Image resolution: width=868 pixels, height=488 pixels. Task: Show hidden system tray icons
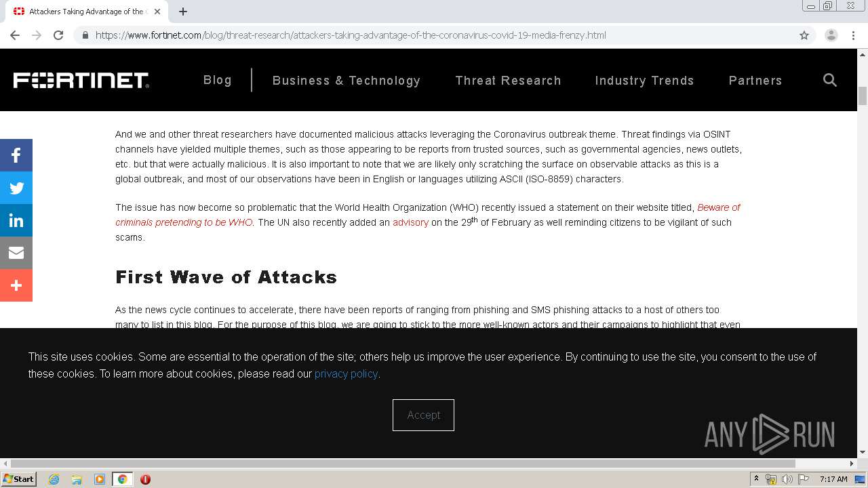[756, 479]
